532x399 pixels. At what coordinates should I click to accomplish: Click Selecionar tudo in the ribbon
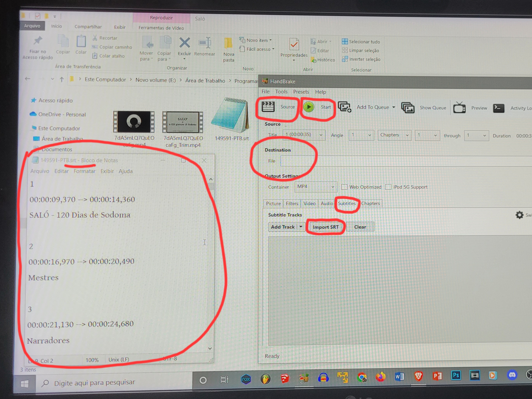pyautogui.click(x=361, y=42)
